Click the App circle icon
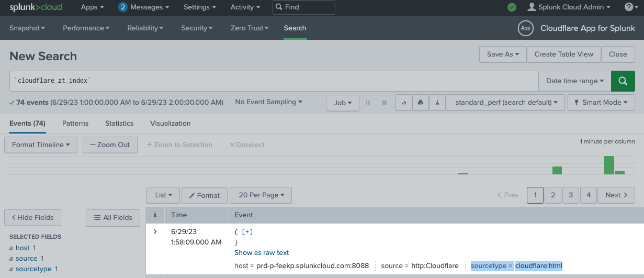This screenshot has height=278, width=644. (525, 28)
